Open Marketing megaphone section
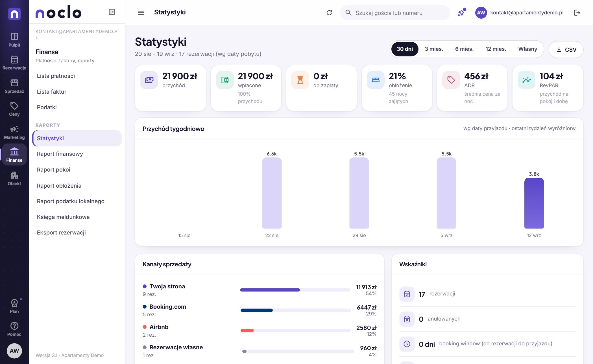This screenshot has height=364, width=593. tap(14, 132)
